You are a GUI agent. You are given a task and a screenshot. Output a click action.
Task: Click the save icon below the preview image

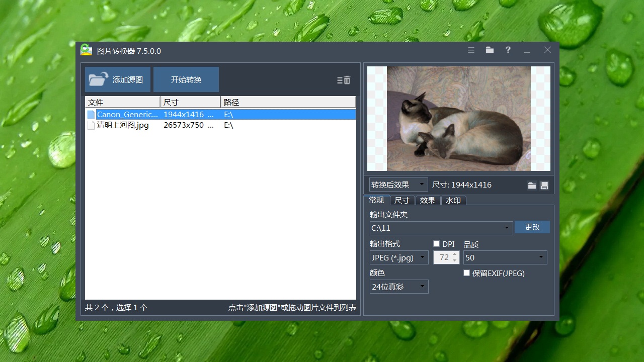(544, 185)
